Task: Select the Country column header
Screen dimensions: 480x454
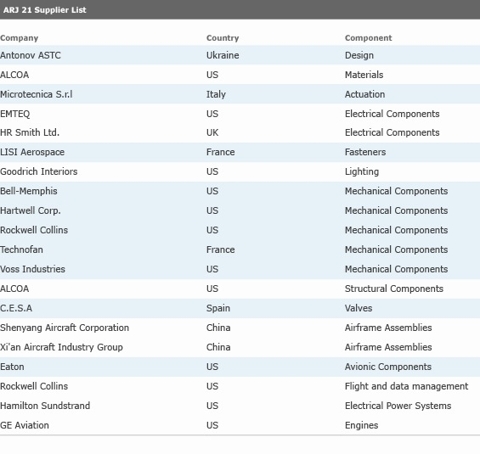Action: (222, 38)
